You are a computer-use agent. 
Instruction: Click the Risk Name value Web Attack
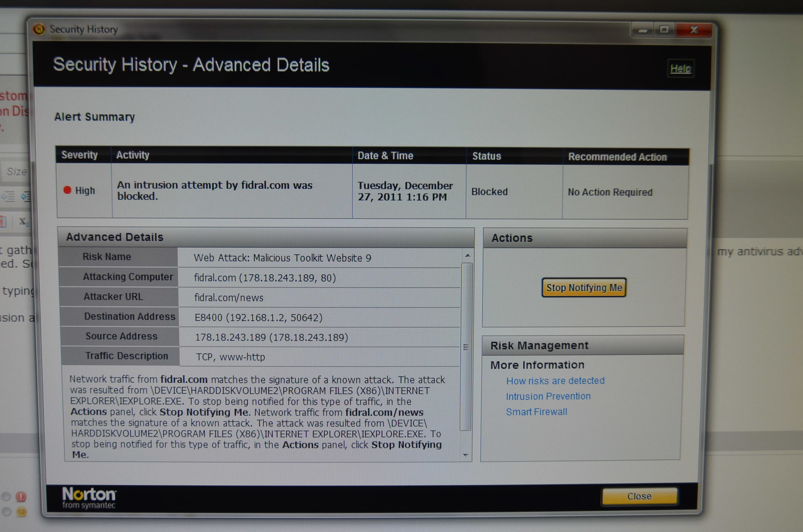283,258
